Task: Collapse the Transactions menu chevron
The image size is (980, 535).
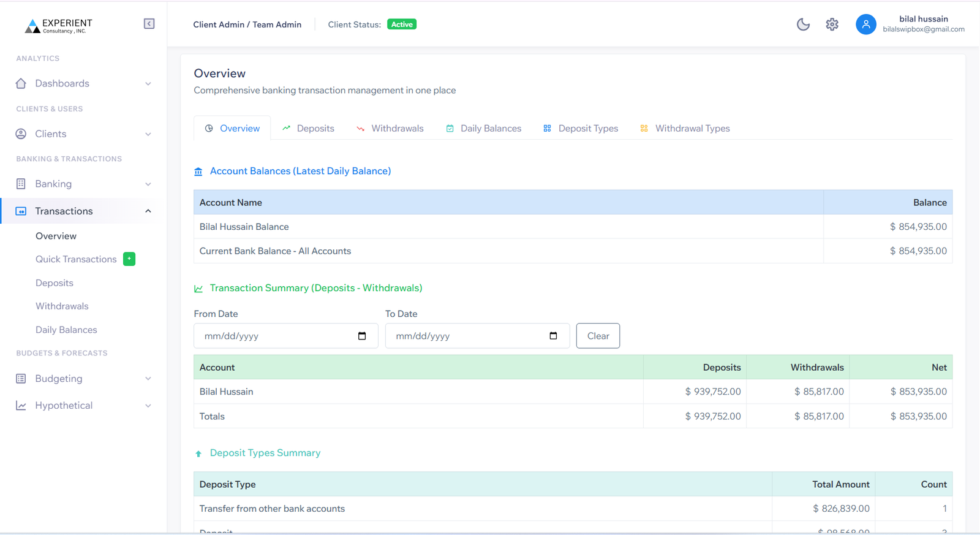Action: (x=148, y=211)
